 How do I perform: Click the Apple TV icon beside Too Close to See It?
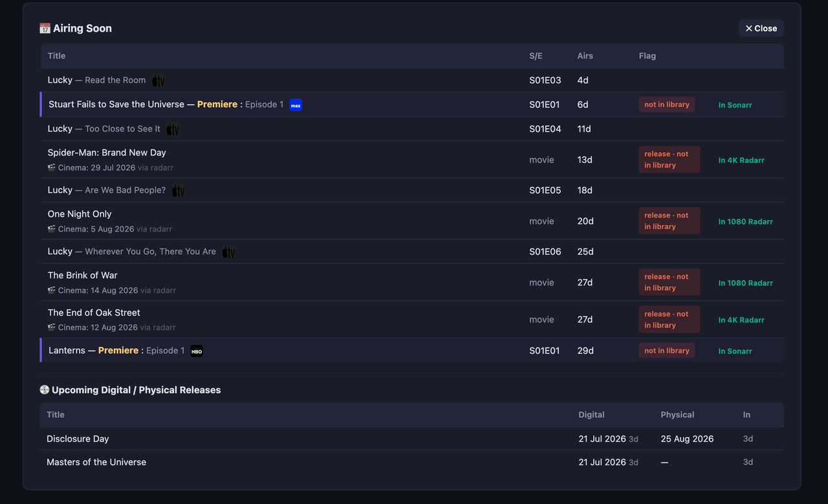tap(173, 129)
